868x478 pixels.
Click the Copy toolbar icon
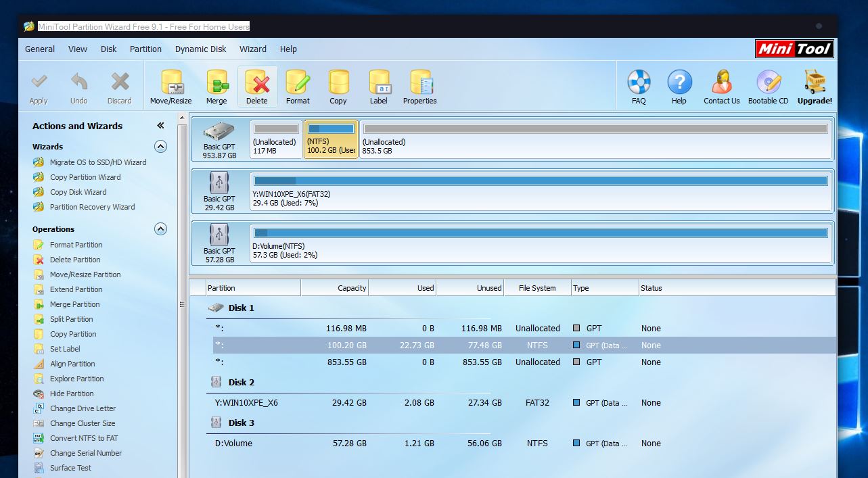pos(338,82)
